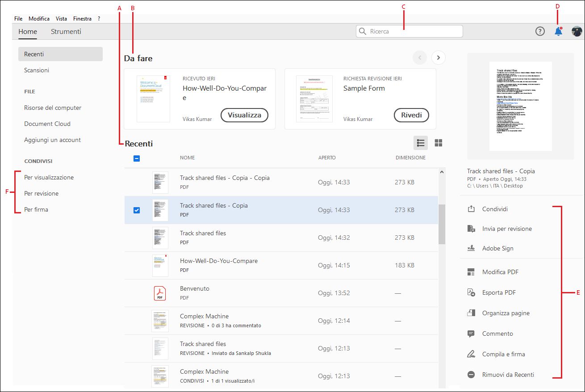Click the file list scrollbar thumb
Viewport: 585px width, 392px height.
[442, 224]
